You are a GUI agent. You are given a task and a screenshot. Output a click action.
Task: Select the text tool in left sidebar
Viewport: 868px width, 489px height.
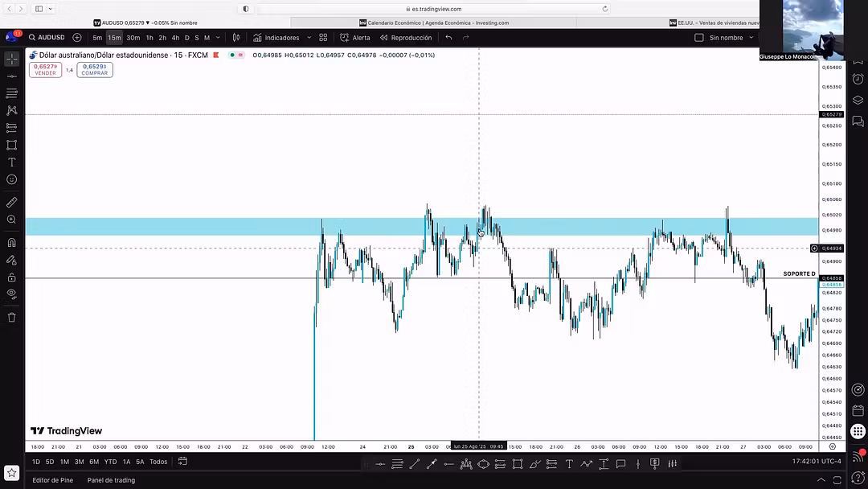point(11,162)
